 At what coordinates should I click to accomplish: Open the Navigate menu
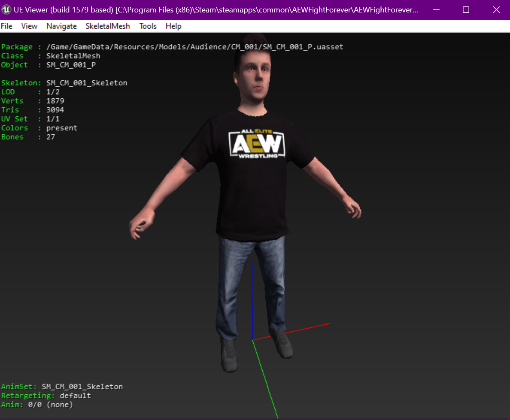(x=61, y=26)
